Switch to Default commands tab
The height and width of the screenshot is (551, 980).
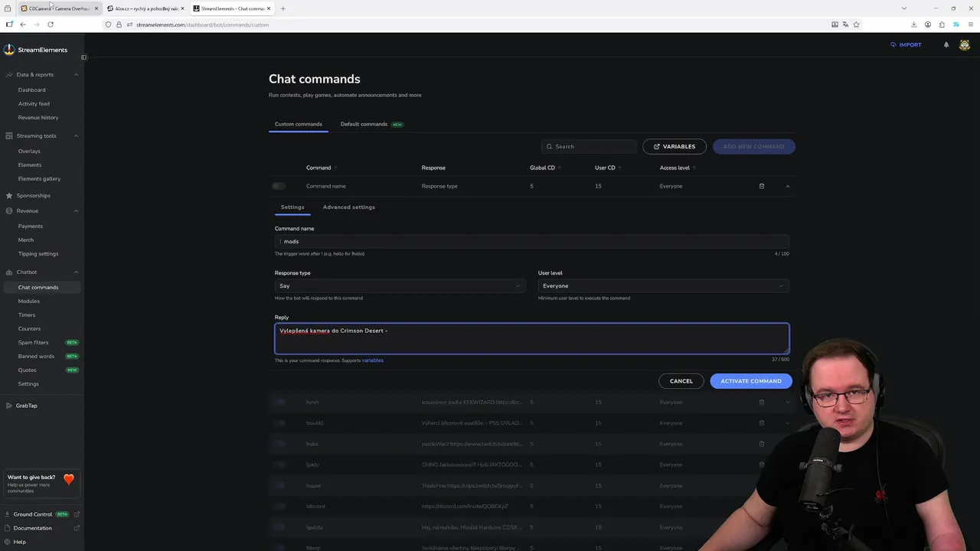tap(371, 124)
